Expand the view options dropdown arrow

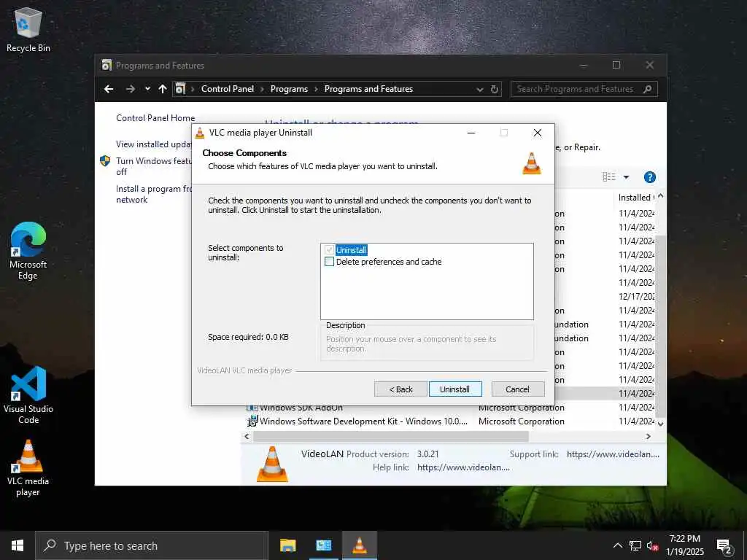pos(627,177)
